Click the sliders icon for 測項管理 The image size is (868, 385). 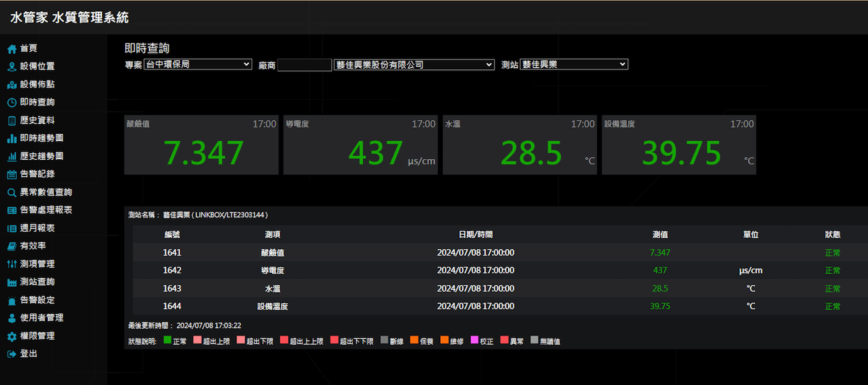[x=12, y=264]
